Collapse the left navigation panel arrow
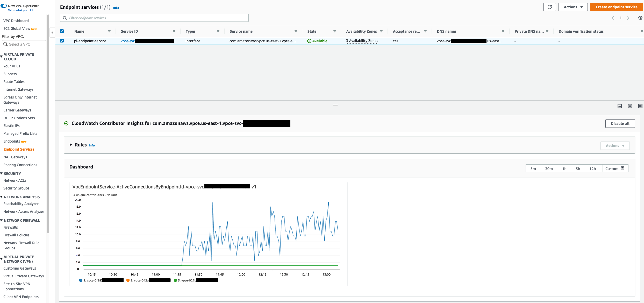 [x=52, y=33]
